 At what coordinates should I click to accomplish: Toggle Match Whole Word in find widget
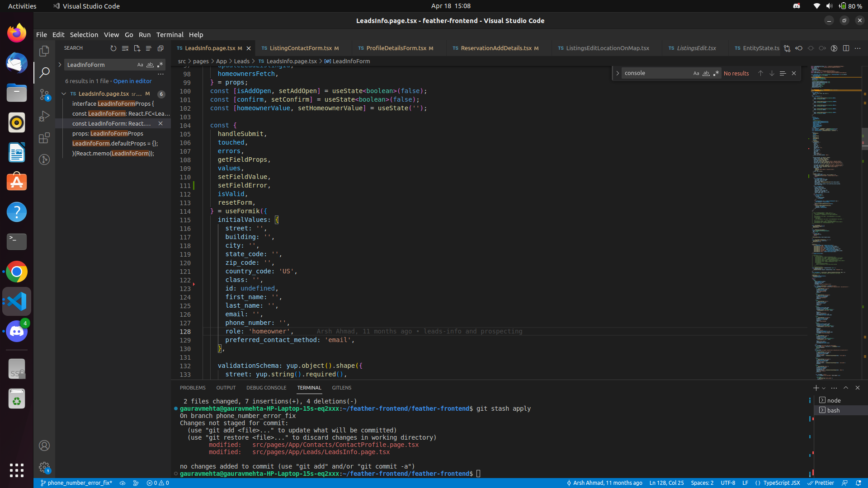(706, 73)
